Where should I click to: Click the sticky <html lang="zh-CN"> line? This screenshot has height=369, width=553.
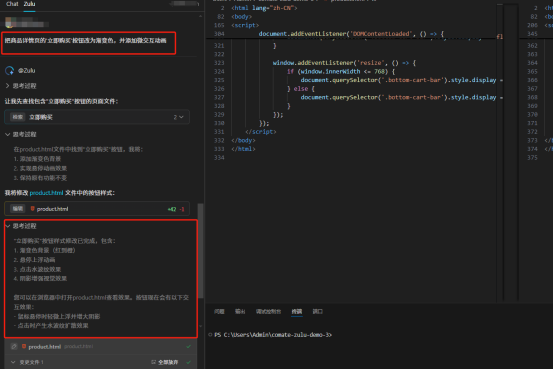click(264, 8)
